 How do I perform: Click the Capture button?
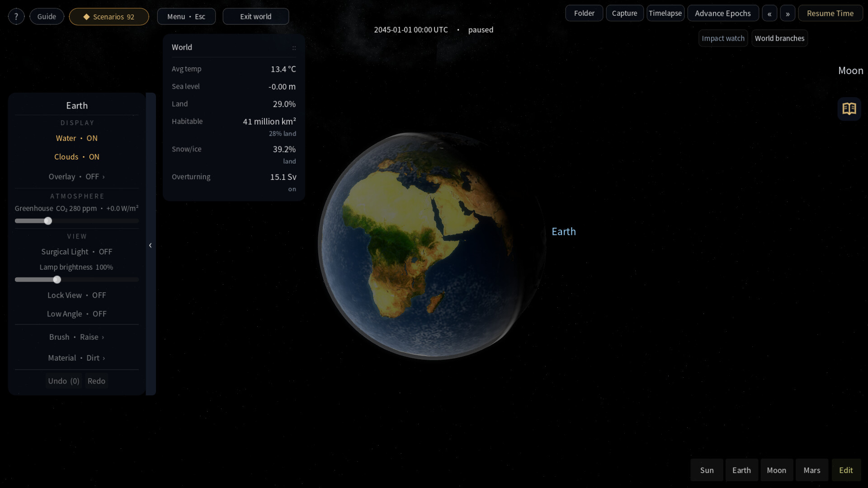[625, 14]
